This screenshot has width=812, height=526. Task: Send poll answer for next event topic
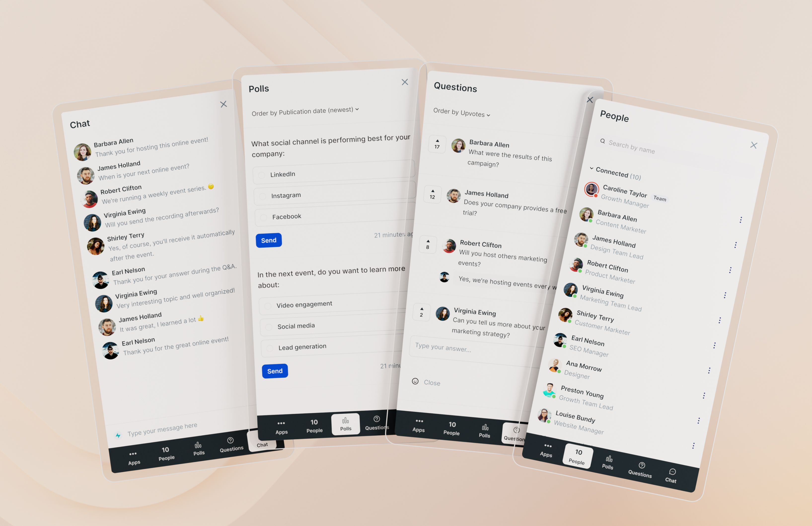[x=275, y=371]
